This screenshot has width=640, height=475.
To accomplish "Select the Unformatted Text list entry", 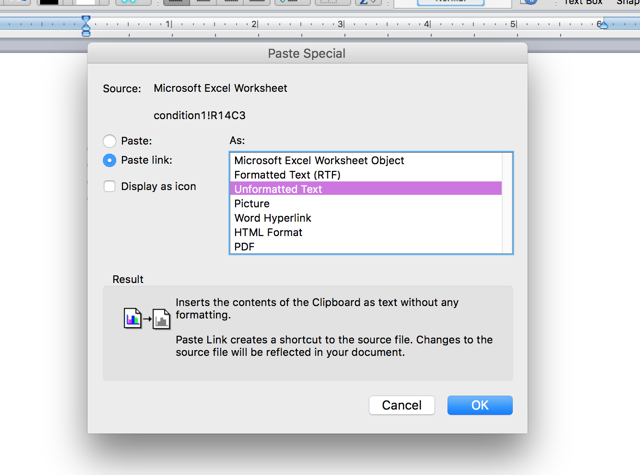I will (366, 189).
